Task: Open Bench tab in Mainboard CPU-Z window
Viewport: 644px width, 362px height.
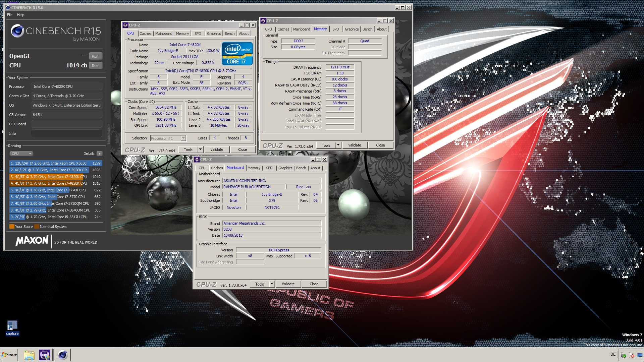Action: (301, 168)
